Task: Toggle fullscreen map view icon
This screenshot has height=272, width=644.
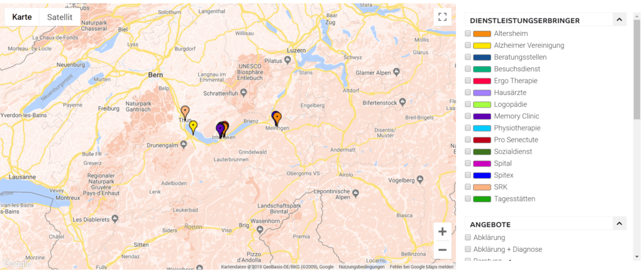Action: tap(442, 17)
